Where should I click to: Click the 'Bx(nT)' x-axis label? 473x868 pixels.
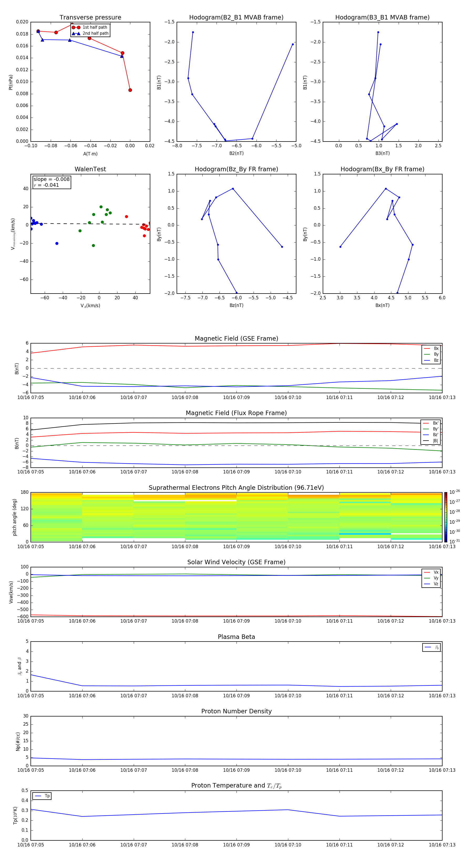click(x=382, y=305)
